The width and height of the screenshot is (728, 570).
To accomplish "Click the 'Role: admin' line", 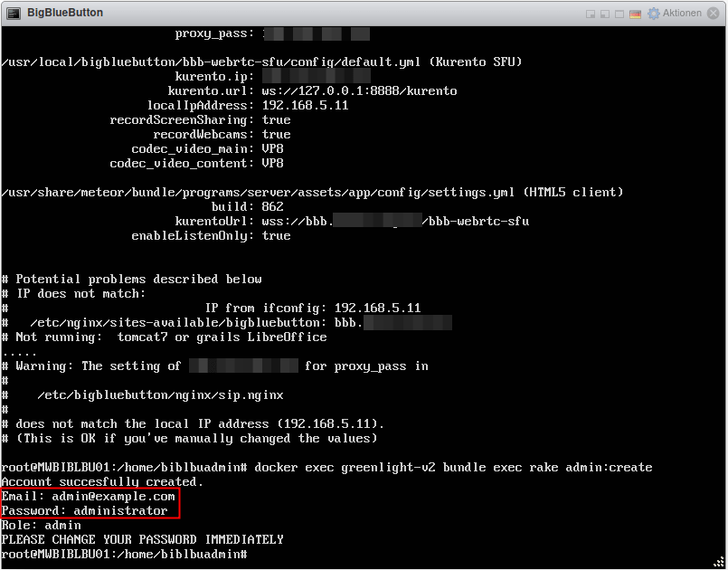I will [x=42, y=526].
